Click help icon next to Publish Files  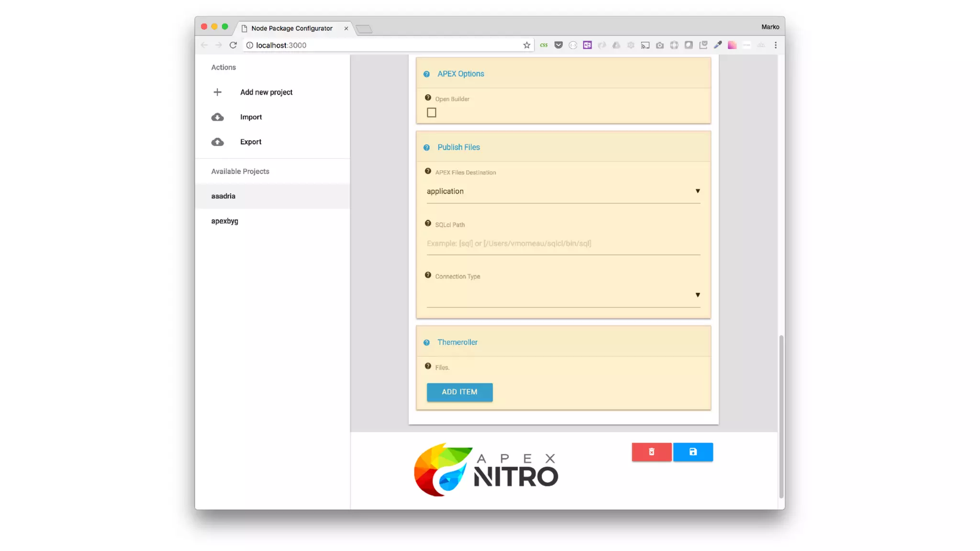(x=426, y=148)
